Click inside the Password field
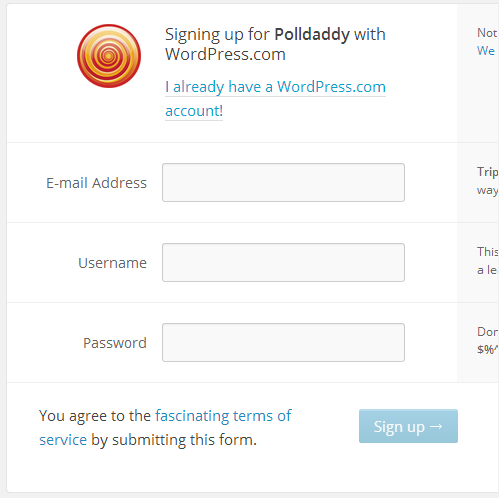 (283, 342)
